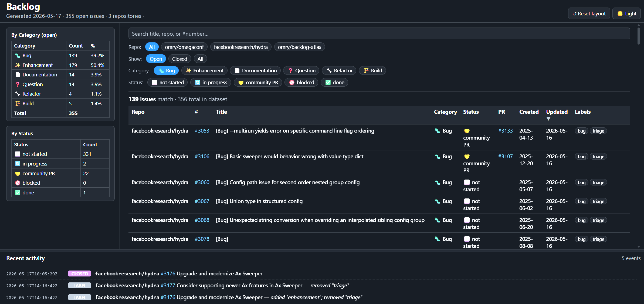
Task: Toggle the Documentation category filter chip
Action: click(255, 71)
